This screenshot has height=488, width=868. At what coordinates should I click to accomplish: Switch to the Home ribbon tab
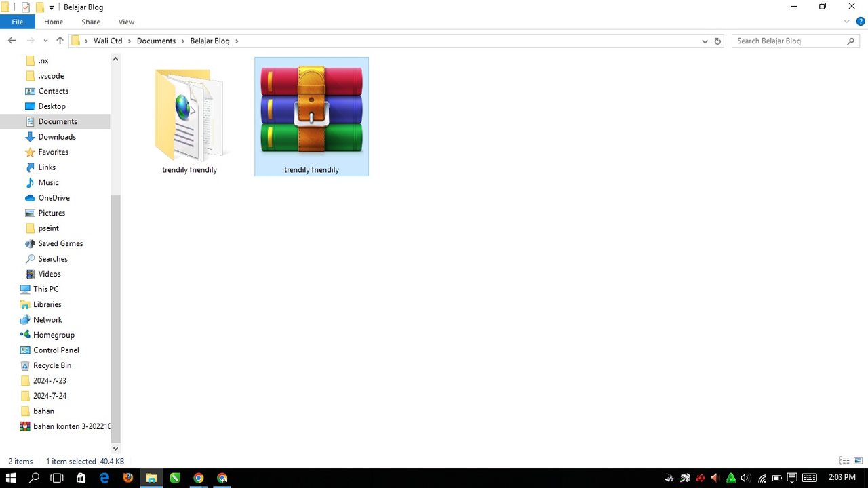click(54, 22)
